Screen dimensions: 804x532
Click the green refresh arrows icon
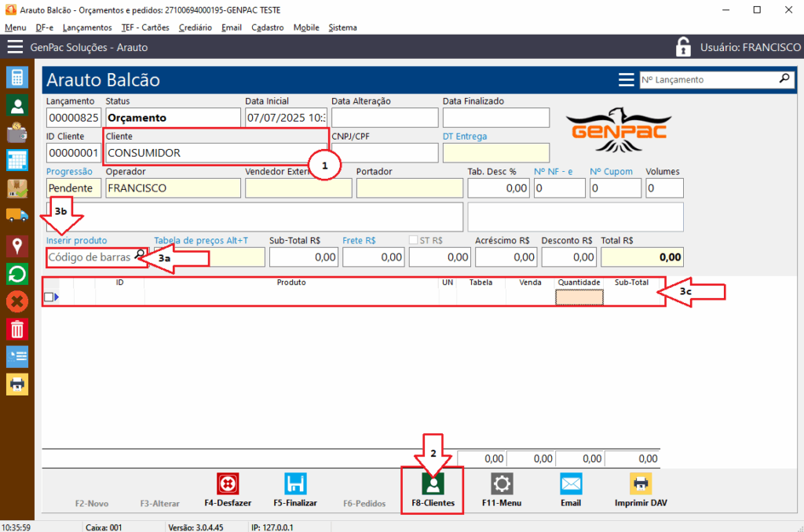tap(17, 274)
